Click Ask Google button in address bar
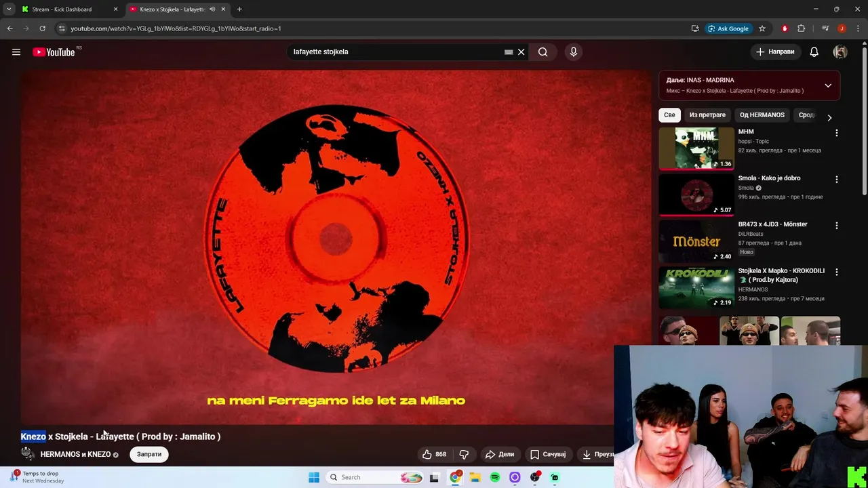 [x=728, y=28]
